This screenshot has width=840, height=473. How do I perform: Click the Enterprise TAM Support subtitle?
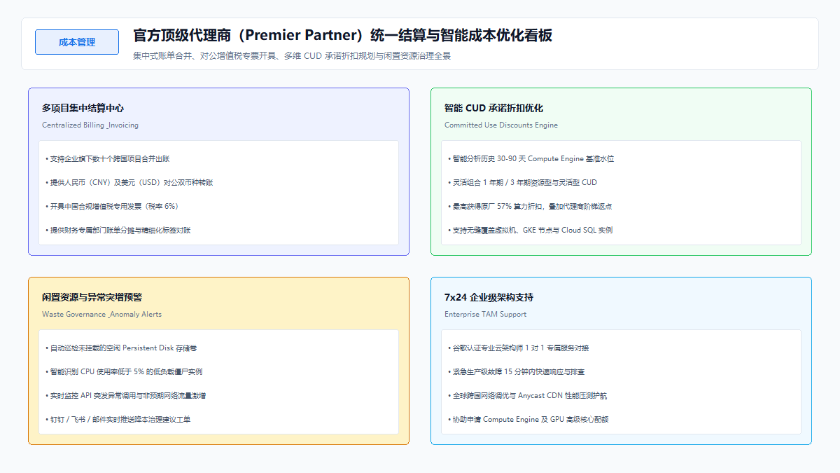(x=485, y=314)
